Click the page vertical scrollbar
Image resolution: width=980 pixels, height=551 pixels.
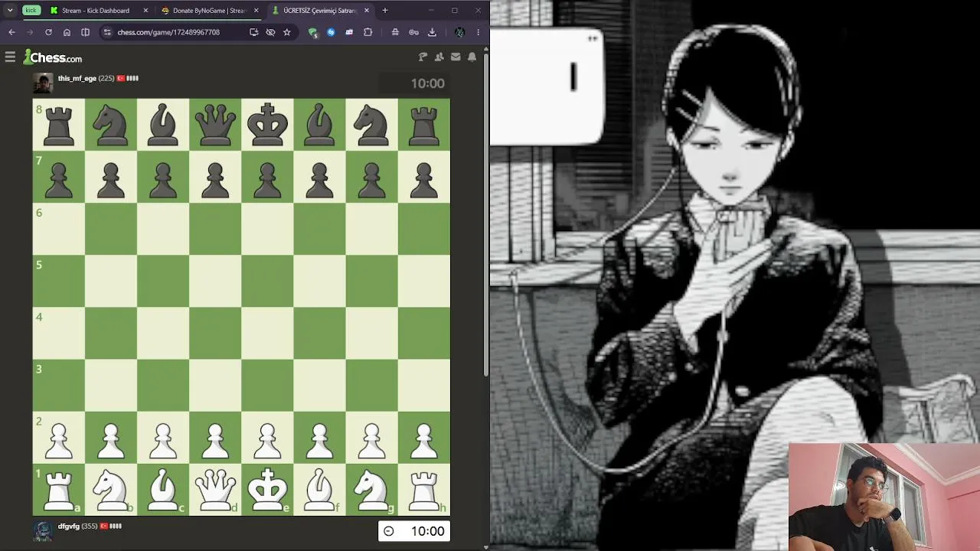(x=486, y=214)
